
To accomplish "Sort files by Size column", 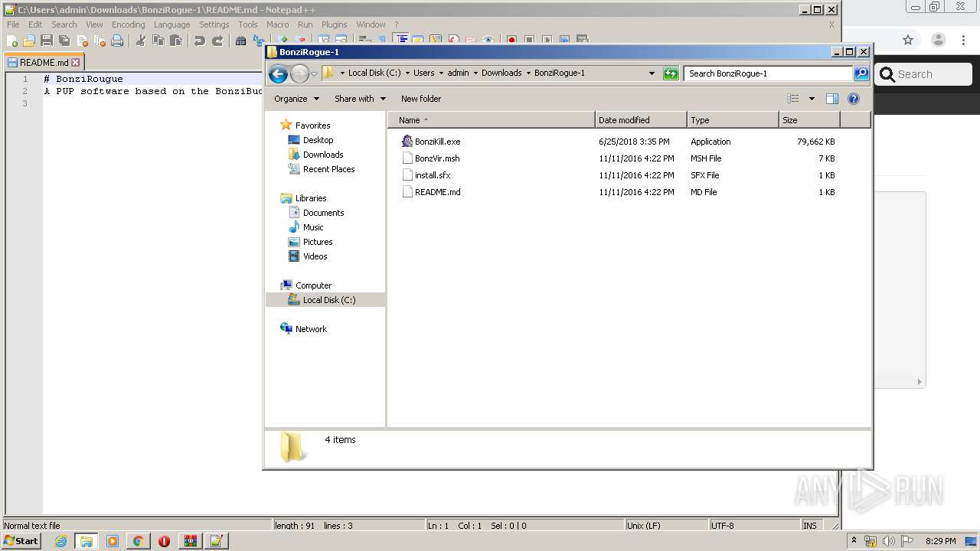I will click(809, 120).
